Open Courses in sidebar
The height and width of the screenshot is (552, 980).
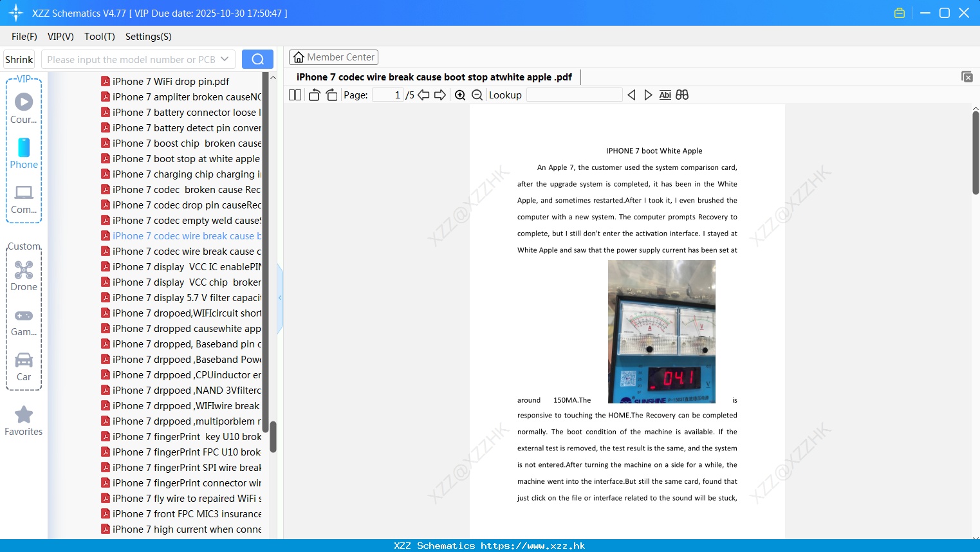(x=24, y=108)
